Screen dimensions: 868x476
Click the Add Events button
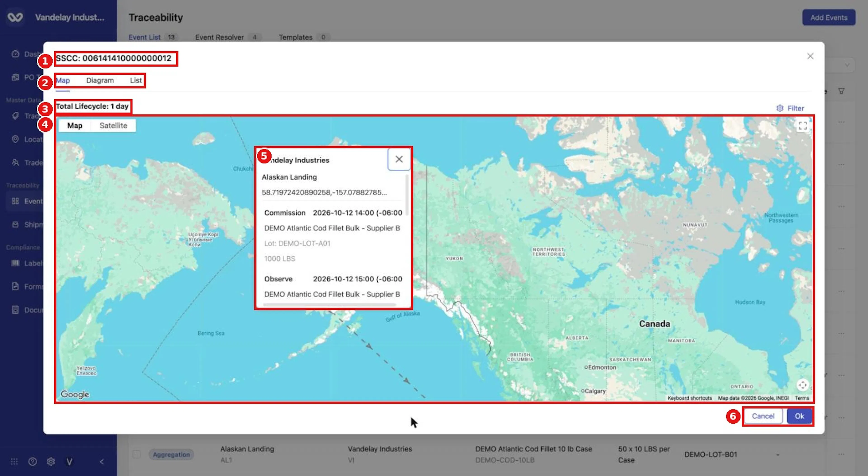pos(829,18)
